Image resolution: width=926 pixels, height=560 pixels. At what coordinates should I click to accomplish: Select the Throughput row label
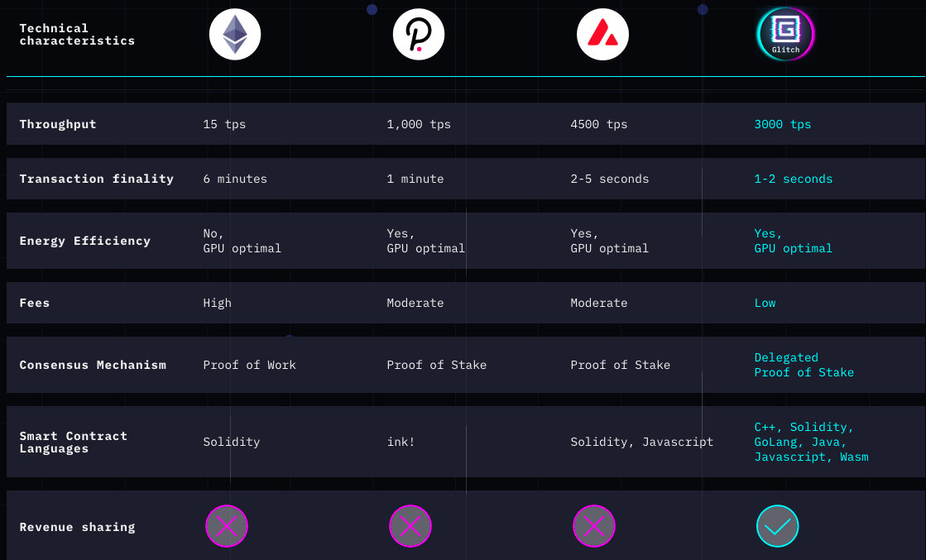coord(58,124)
